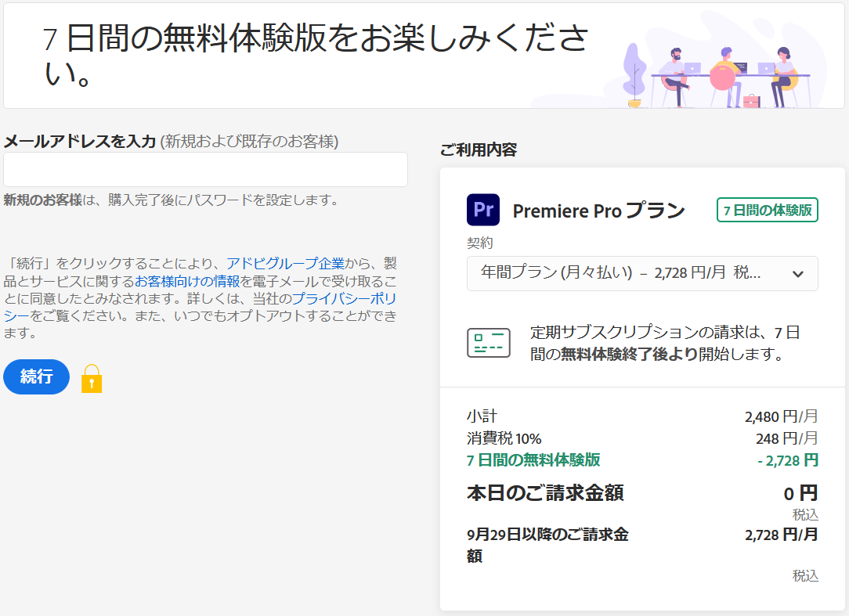Click the 2,728 円/月 future billing amount
Viewport: 849px width, 616px height.
782,535
